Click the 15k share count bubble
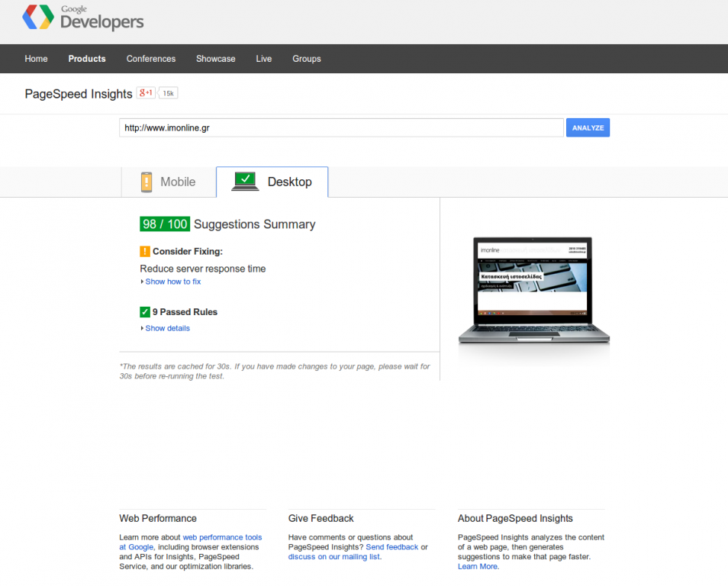Screen dimensions: 728x586 tap(168, 93)
